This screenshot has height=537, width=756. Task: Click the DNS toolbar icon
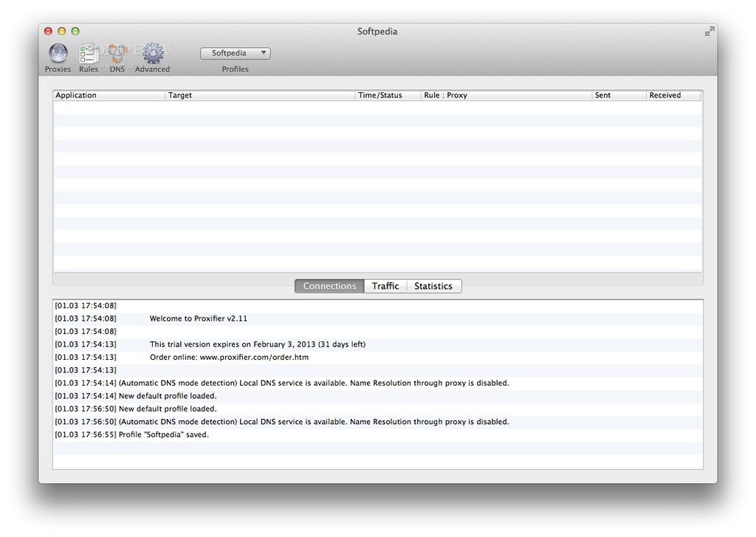[117, 54]
